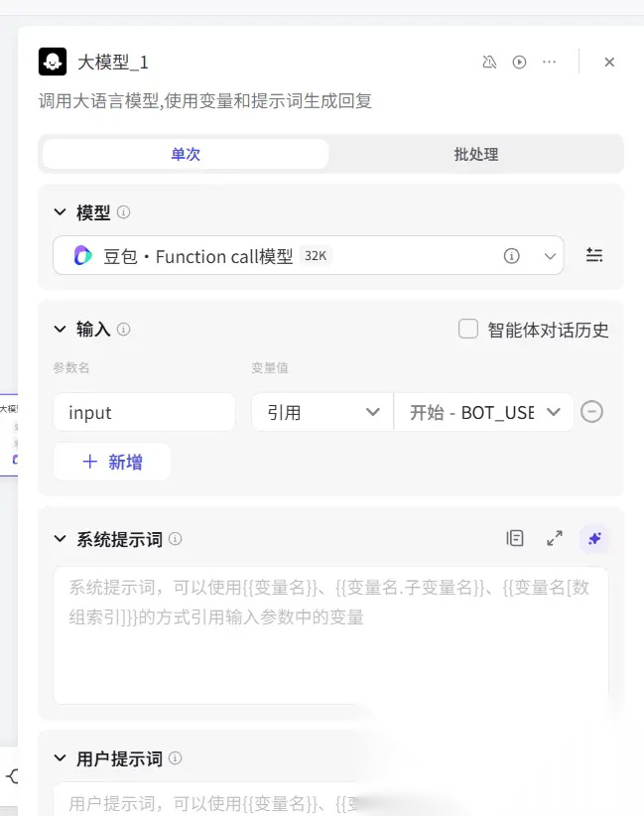
Task: Switch to the 批处理 tab
Action: [475, 155]
